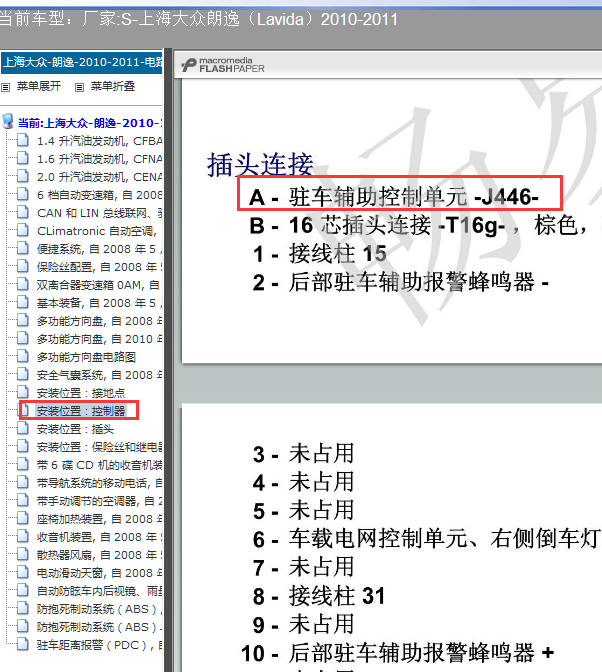This screenshot has width=602, height=672.
Task: Open 多功能方向盘电路图 document
Action: [x=86, y=357]
